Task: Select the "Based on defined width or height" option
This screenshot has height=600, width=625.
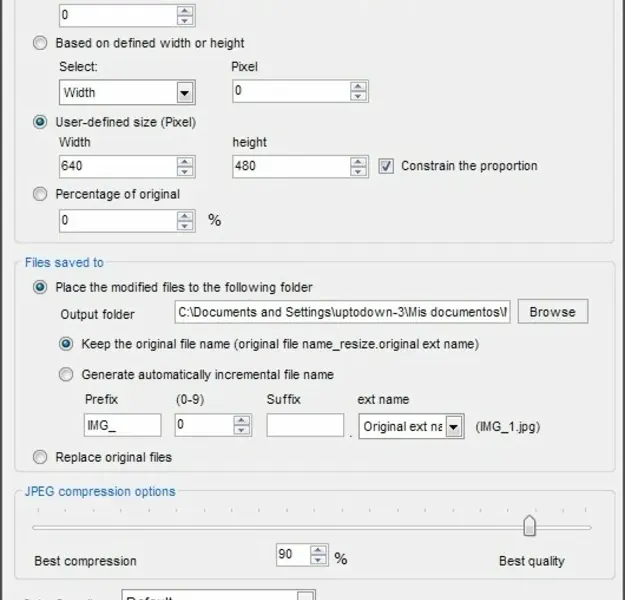Action: (40, 43)
